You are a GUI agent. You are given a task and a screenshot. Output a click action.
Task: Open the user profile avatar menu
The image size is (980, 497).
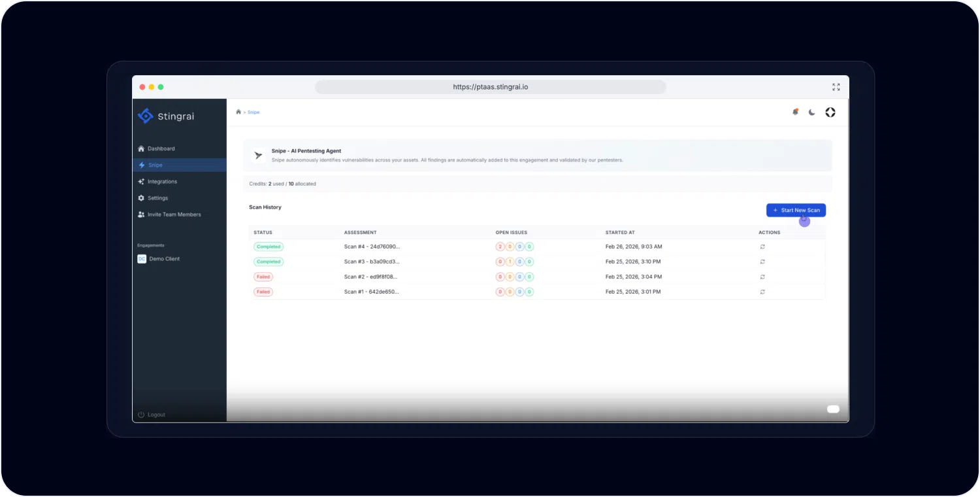pos(830,112)
